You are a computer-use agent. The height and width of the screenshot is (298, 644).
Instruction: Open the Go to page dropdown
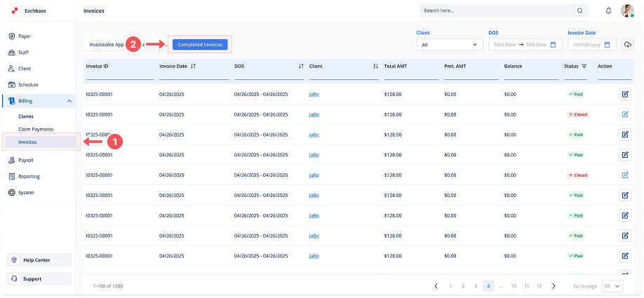(612, 286)
